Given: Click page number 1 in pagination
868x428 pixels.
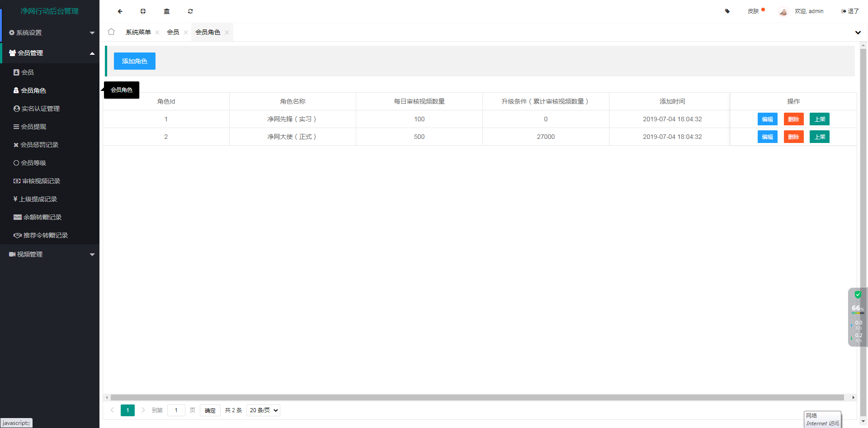Looking at the screenshot, I should [x=127, y=410].
